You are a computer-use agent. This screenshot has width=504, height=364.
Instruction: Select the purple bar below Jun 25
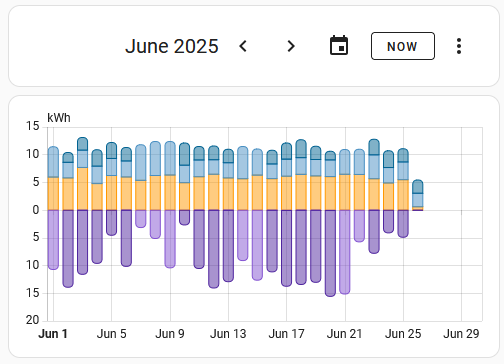tap(403, 224)
